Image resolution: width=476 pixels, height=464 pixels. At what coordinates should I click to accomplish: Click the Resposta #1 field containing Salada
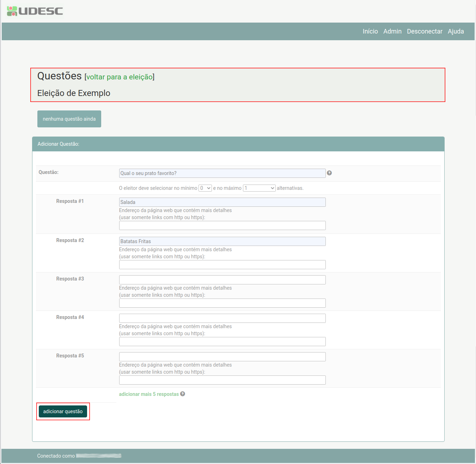pos(222,202)
